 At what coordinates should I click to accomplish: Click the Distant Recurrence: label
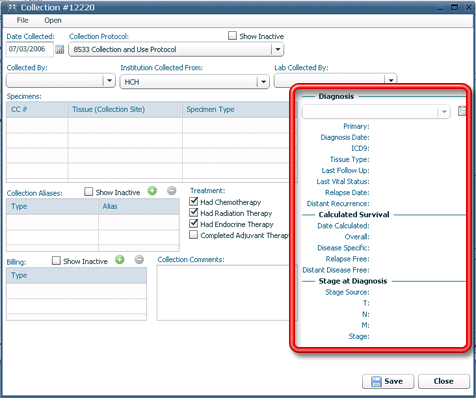(338, 204)
